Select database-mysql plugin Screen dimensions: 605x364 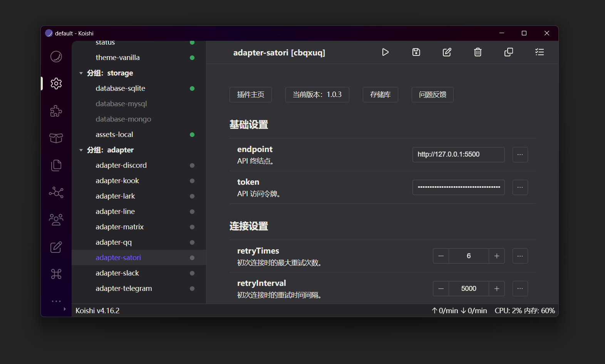139,104
